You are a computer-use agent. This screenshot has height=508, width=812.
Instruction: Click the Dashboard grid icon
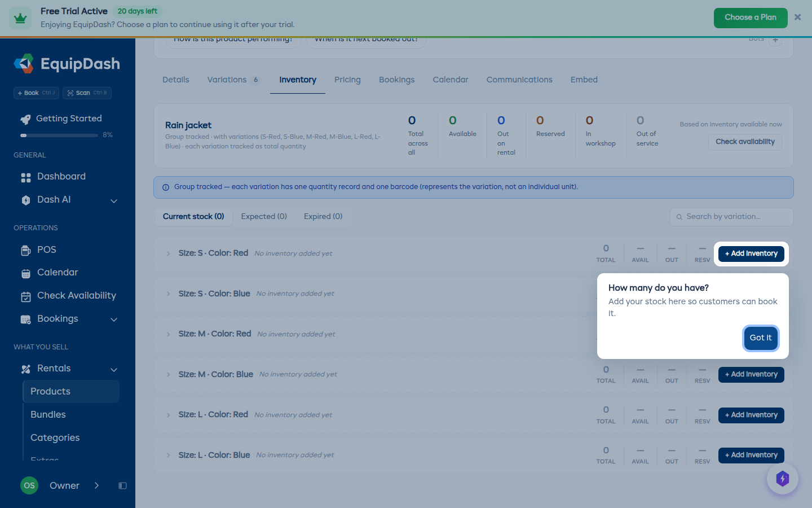(x=26, y=177)
